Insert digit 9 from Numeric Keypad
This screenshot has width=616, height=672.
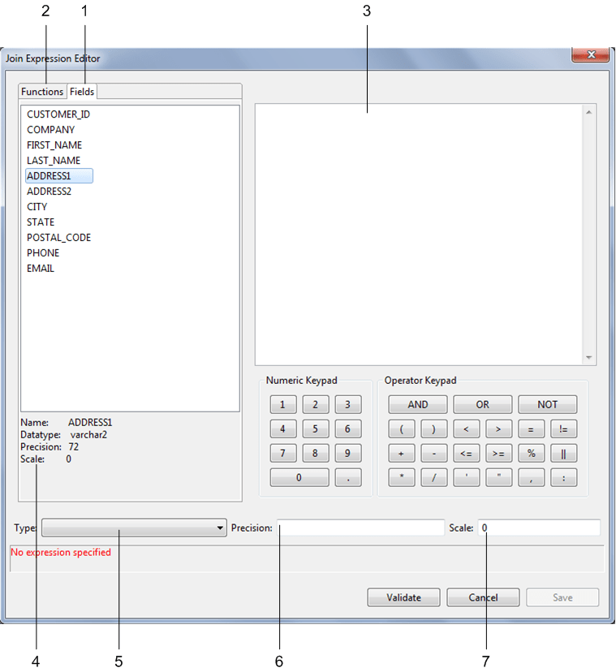click(x=348, y=454)
